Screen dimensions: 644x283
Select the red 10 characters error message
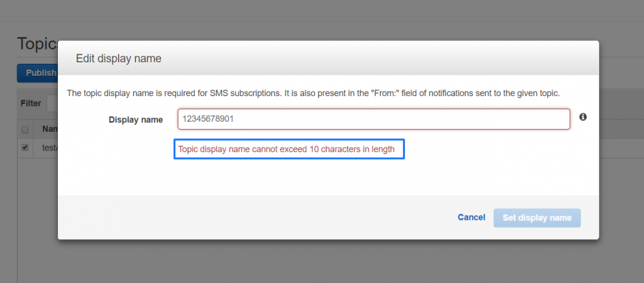click(286, 149)
